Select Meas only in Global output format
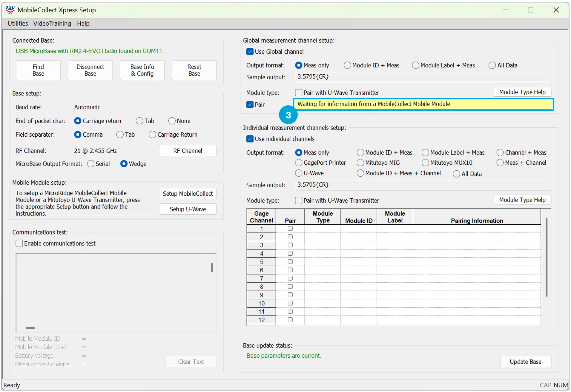The width and height of the screenshot is (571, 392). (299, 66)
